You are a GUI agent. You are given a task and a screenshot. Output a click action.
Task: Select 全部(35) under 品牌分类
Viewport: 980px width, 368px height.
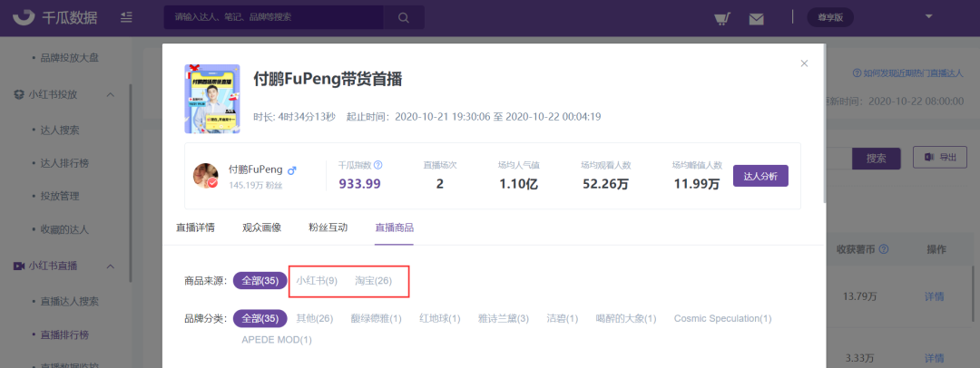click(x=260, y=319)
